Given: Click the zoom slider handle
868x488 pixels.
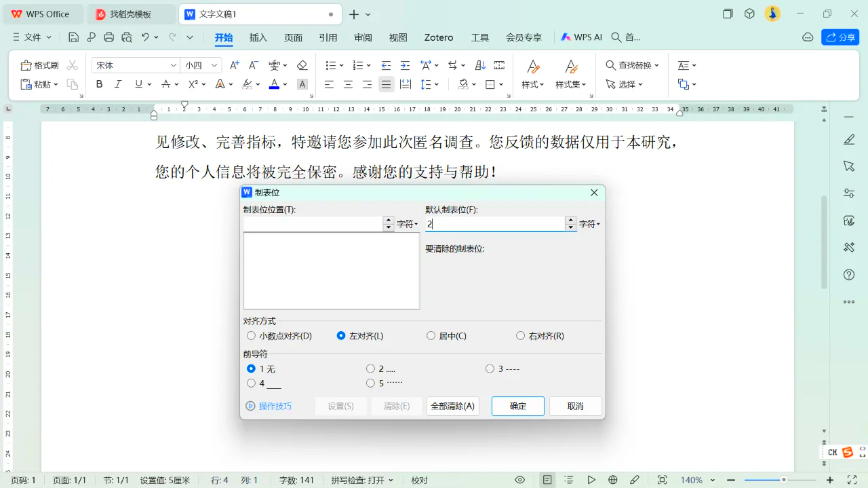Looking at the screenshot, I should point(784,480).
